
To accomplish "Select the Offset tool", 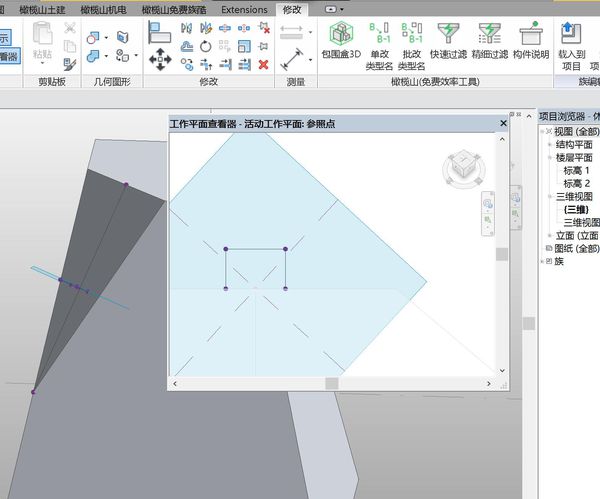I will coord(186,46).
